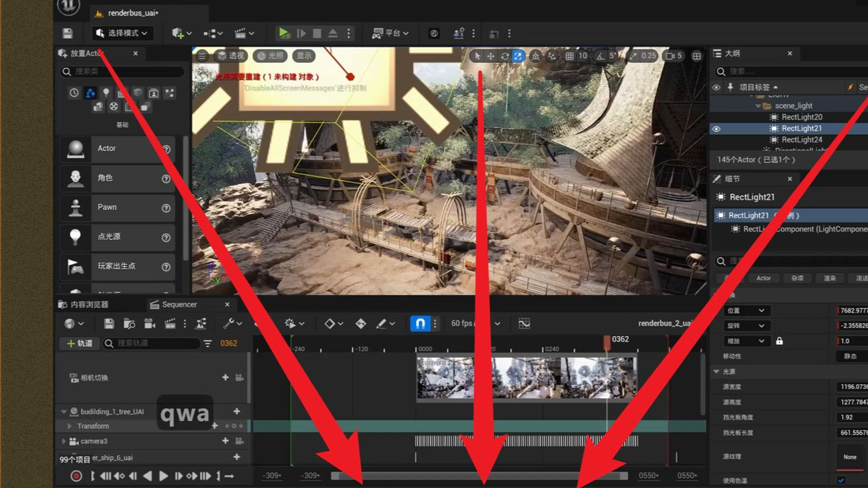Image resolution: width=868 pixels, height=488 pixels.
Task: Close the Sequencer tab
Action: click(x=227, y=305)
